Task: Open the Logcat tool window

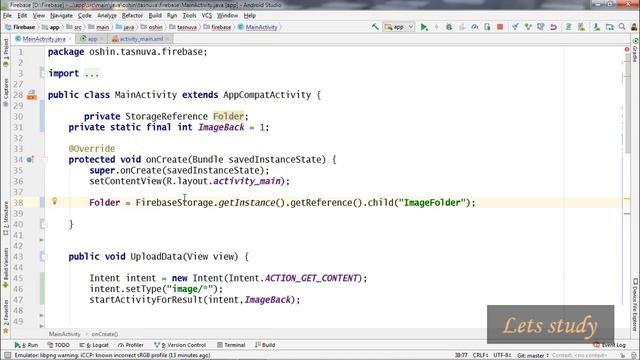Action: 94,345
